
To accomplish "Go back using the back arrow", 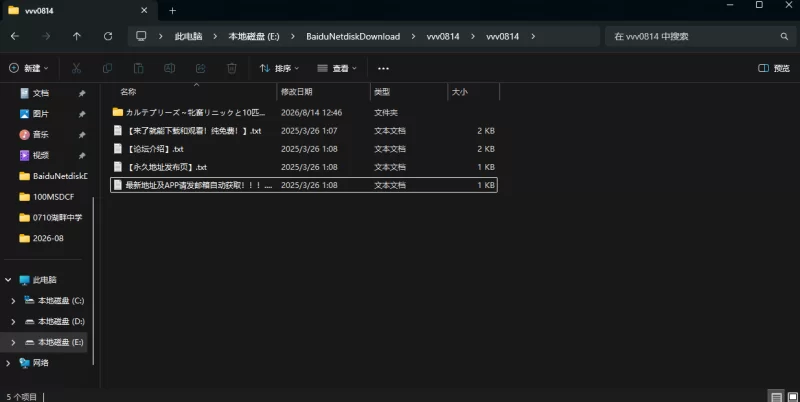I will click(x=15, y=36).
